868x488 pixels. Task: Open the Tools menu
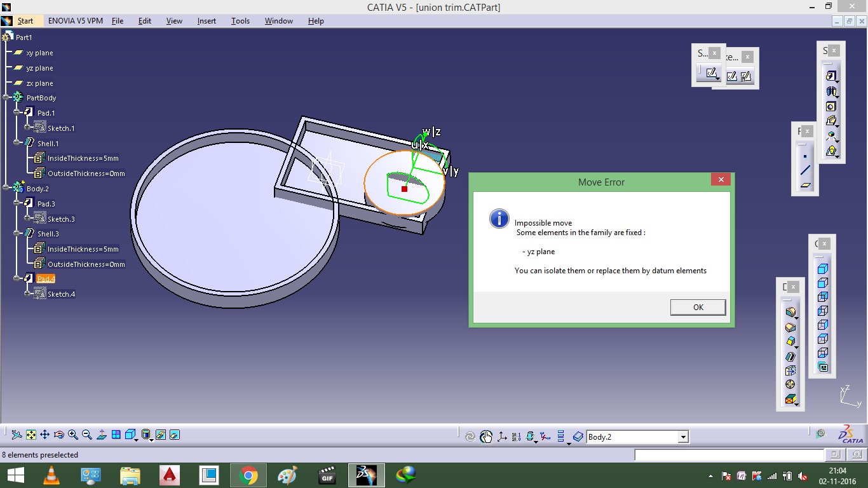(240, 21)
